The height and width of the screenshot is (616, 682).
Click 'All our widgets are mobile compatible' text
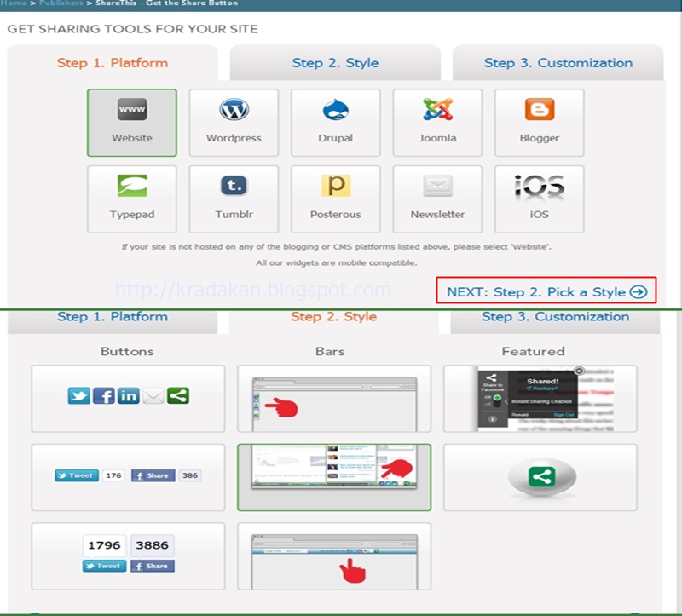coord(336,262)
